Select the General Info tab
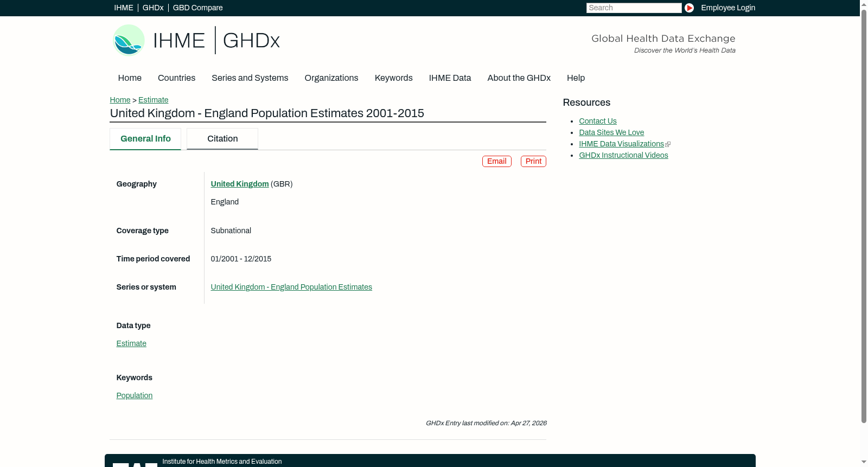Screen dimensions: 868x467 [x=145, y=139]
